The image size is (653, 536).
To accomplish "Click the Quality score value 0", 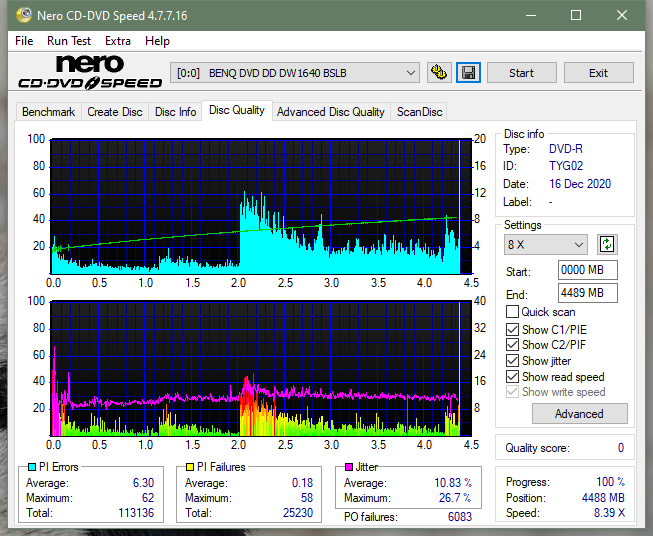I will coord(621,448).
